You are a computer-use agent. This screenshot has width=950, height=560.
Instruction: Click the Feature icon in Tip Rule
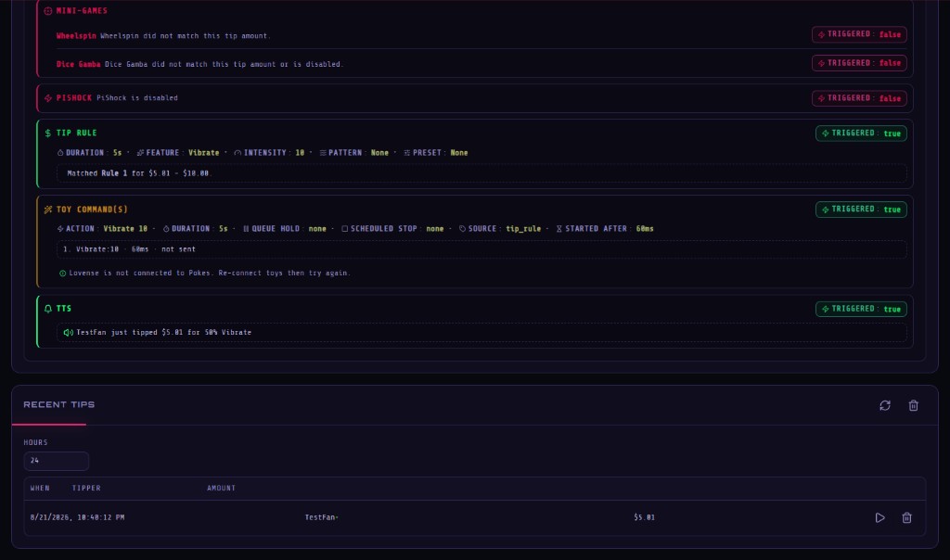point(141,153)
